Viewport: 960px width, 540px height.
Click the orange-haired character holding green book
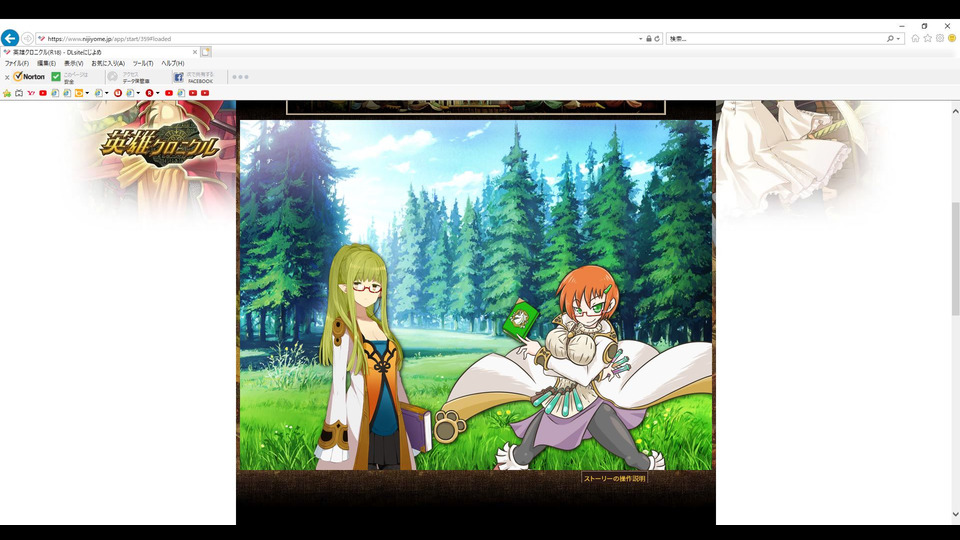coord(576,367)
